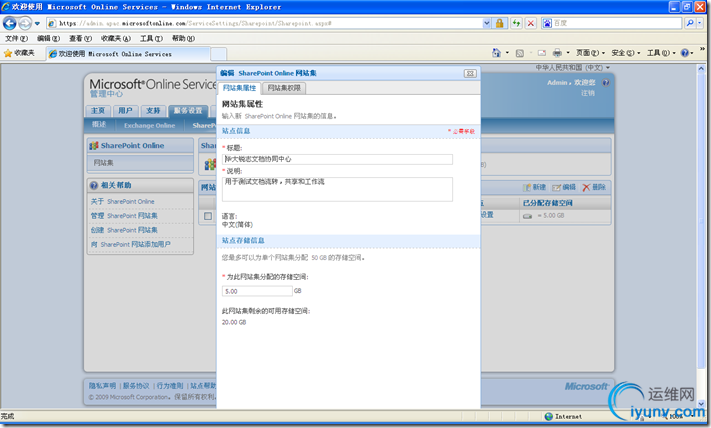Go to the 支持 navigation tab
The image size is (711, 428).
[153, 111]
